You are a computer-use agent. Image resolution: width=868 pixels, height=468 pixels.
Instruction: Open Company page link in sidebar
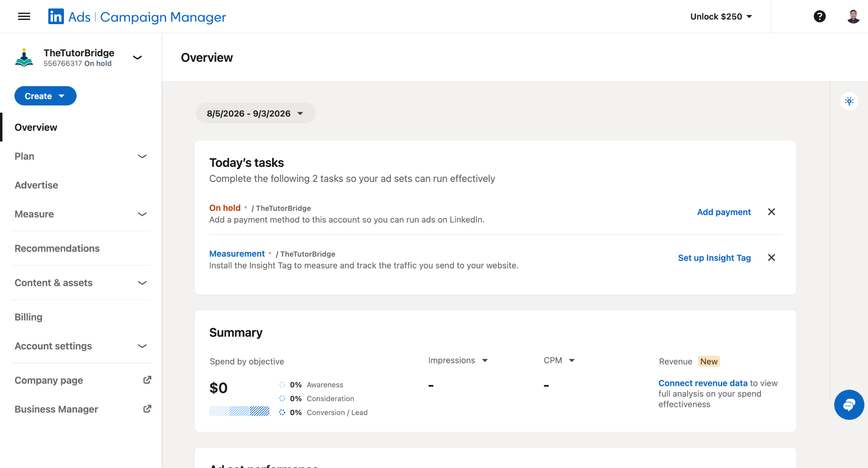pos(49,380)
